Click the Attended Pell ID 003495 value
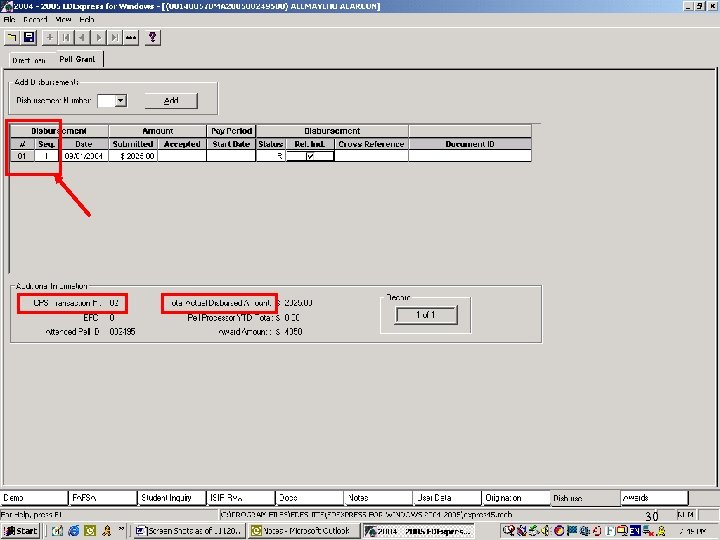 (122, 332)
